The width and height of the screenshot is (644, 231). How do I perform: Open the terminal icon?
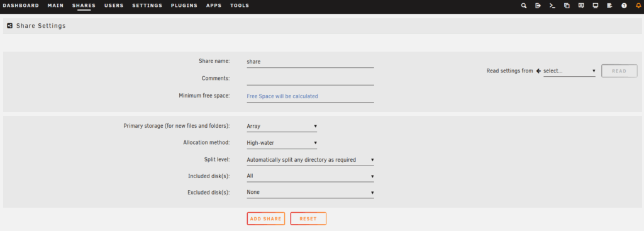pos(552,6)
